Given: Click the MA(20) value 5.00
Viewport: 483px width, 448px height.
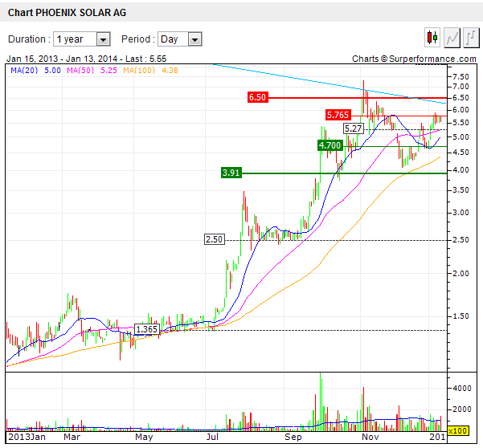Looking at the screenshot, I should pos(52,71).
